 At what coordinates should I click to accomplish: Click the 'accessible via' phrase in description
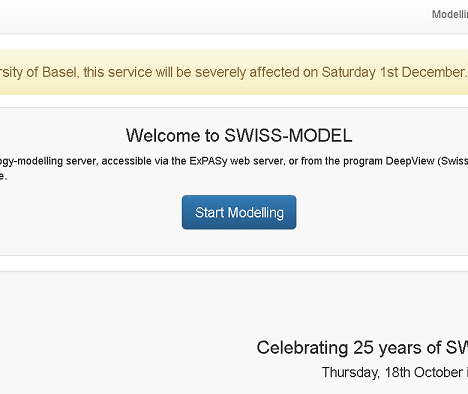pyautogui.click(x=133, y=161)
